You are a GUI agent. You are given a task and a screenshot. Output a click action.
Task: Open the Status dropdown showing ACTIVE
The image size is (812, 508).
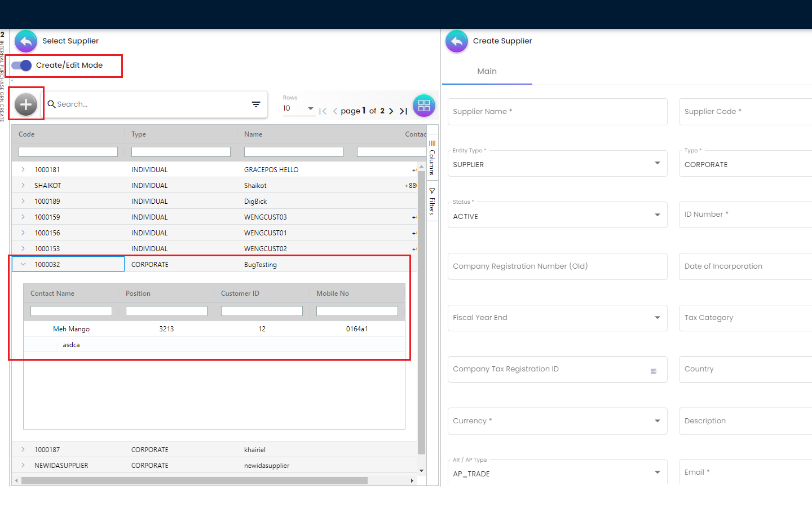point(557,216)
